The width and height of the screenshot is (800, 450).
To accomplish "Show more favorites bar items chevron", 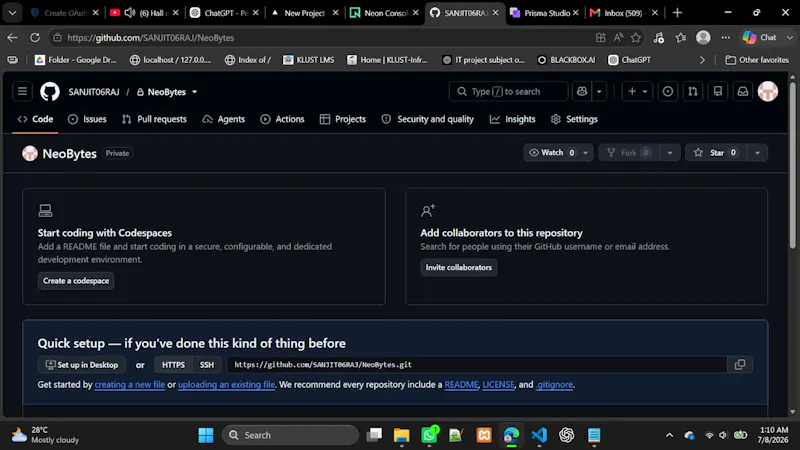I will pyautogui.click(x=702, y=60).
